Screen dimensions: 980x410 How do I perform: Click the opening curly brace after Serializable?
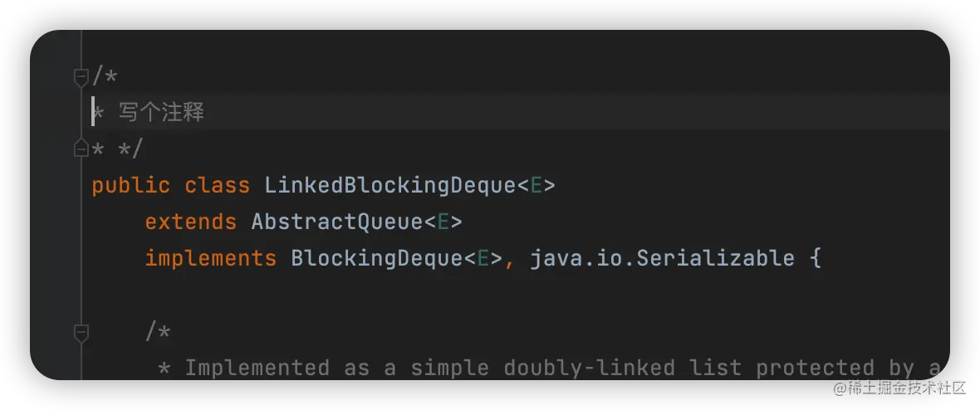[814, 258]
